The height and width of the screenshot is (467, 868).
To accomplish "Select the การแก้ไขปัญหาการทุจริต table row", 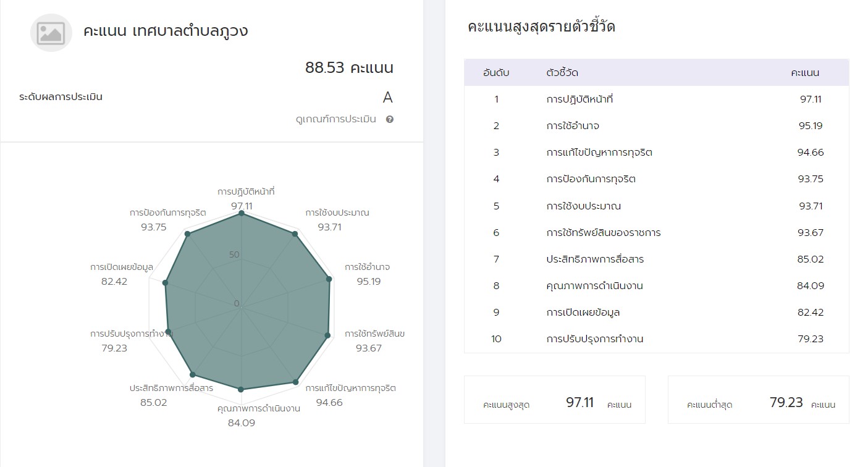I will pyautogui.click(x=657, y=153).
